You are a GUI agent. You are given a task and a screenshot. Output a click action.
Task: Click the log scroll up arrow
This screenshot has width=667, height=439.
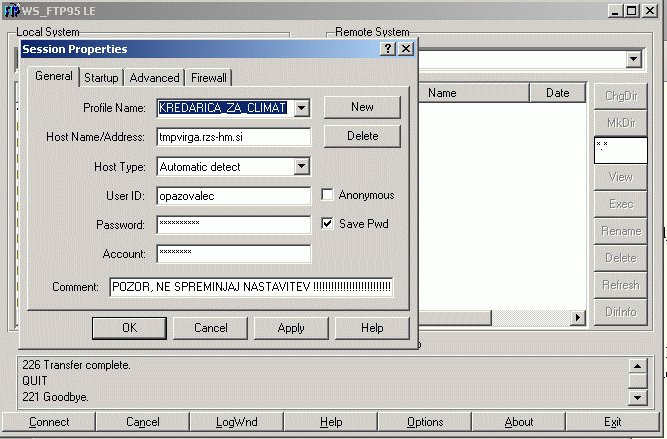636,368
